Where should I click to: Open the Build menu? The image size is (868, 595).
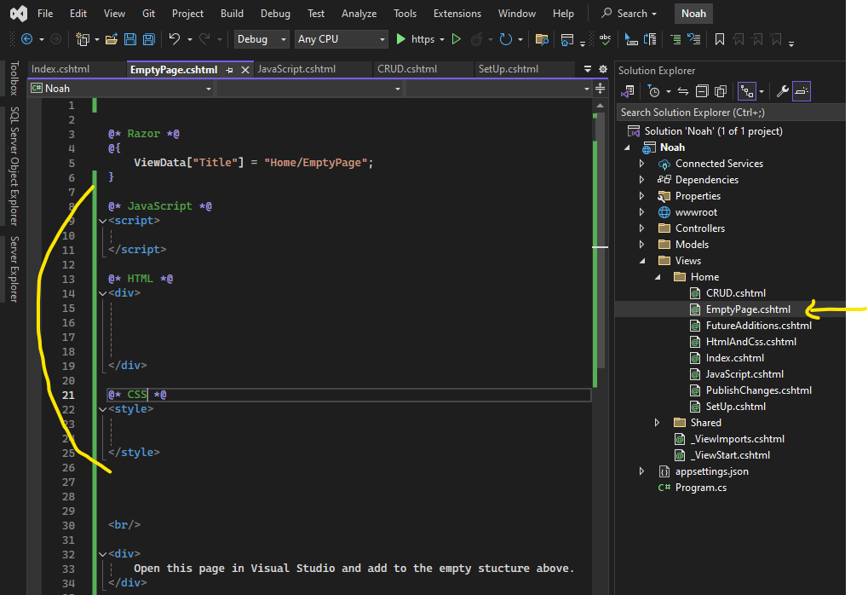(x=232, y=14)
